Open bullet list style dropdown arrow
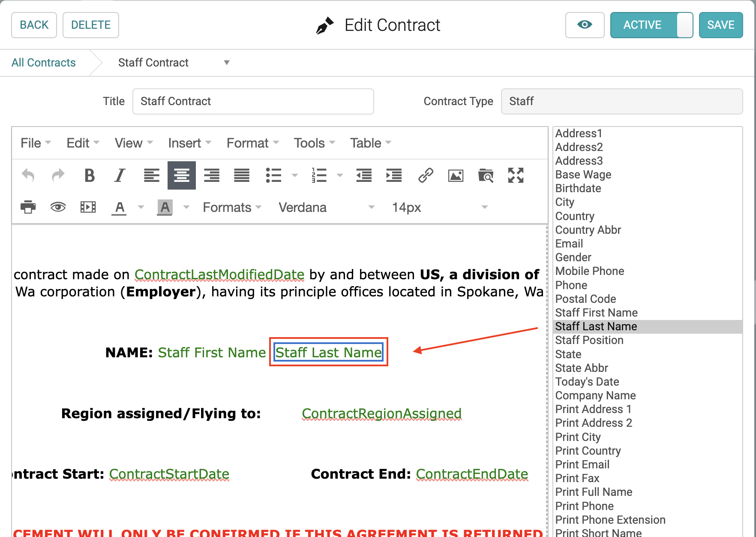Viewport: 756px width, 537px height. [x=295, y=175]
